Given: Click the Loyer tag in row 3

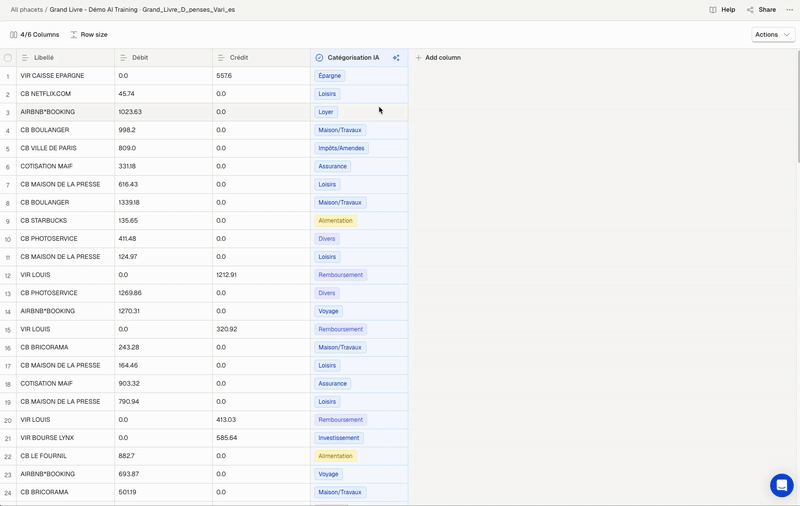Looking at the screenshot, I should pos(326,112).
